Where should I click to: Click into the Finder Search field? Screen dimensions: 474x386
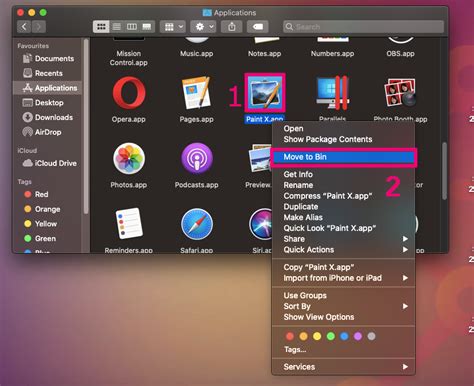click(x=364, y=27)
